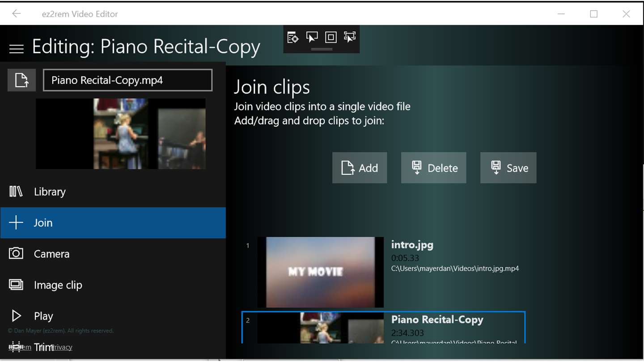Click the Piano Recital-Copy clip title
The image size is (644, 362).
pos(437,320)
